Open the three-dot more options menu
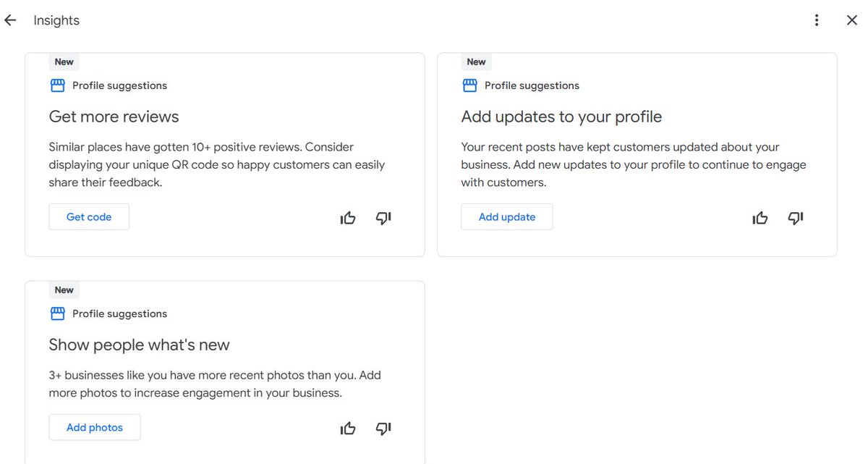This screenshot has width=868, height=464. pyautogui.click(x=817, y=20)
